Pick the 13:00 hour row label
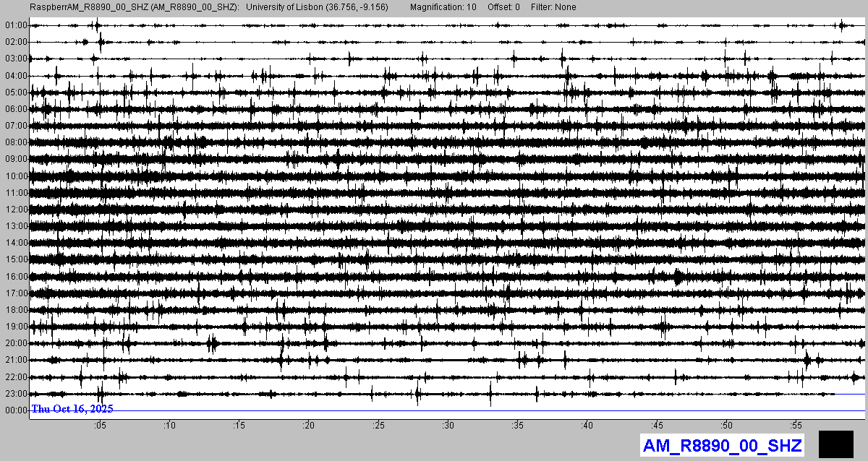 pos(15,226)
